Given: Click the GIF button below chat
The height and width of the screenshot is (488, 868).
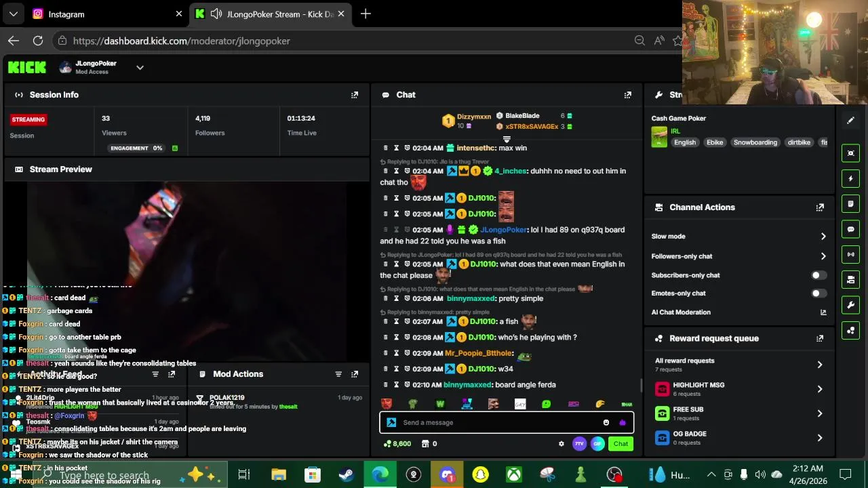Looking at the screenshot, I should tap(597, 444).
